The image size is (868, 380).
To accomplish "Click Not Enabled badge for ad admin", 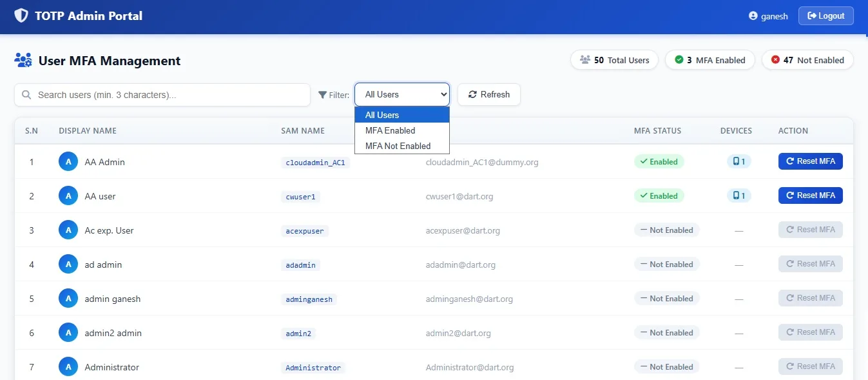I will [x=667, y=264].
